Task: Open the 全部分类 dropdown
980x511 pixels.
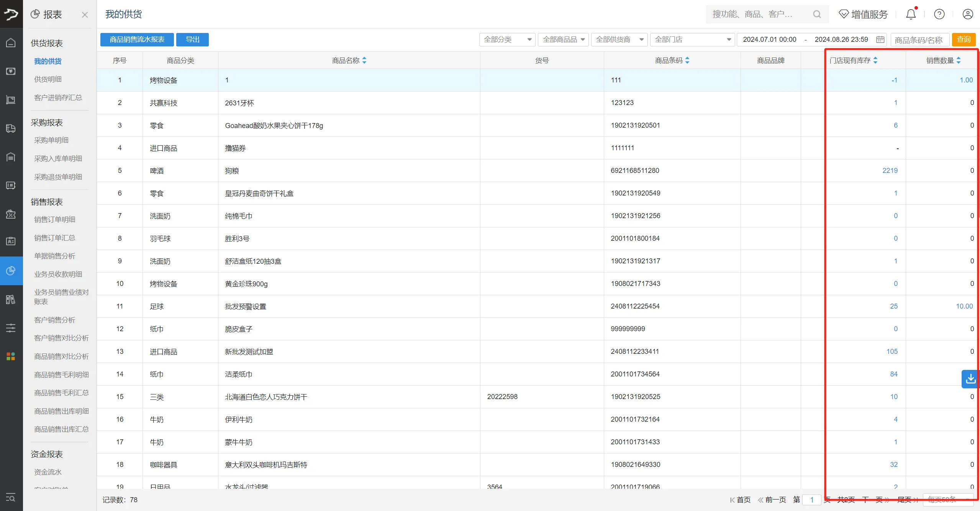Action: point(506,39)
